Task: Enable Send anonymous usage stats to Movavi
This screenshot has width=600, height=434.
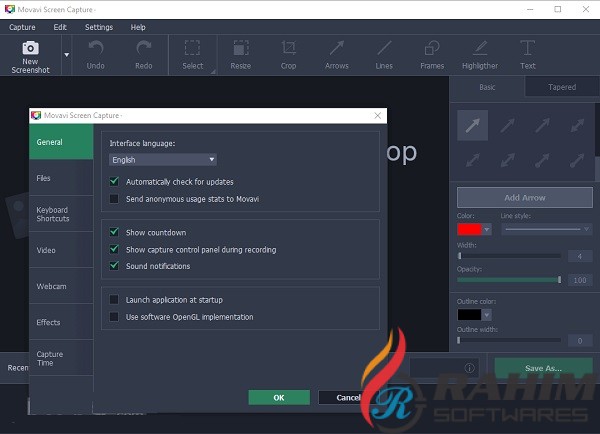Action: (114, 199)
